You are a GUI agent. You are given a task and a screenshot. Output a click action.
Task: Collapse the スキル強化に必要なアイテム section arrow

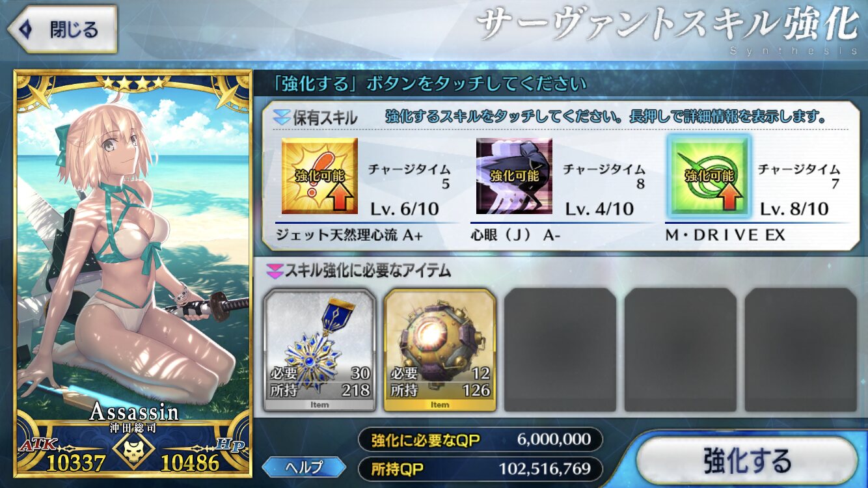tap(275, 270)
